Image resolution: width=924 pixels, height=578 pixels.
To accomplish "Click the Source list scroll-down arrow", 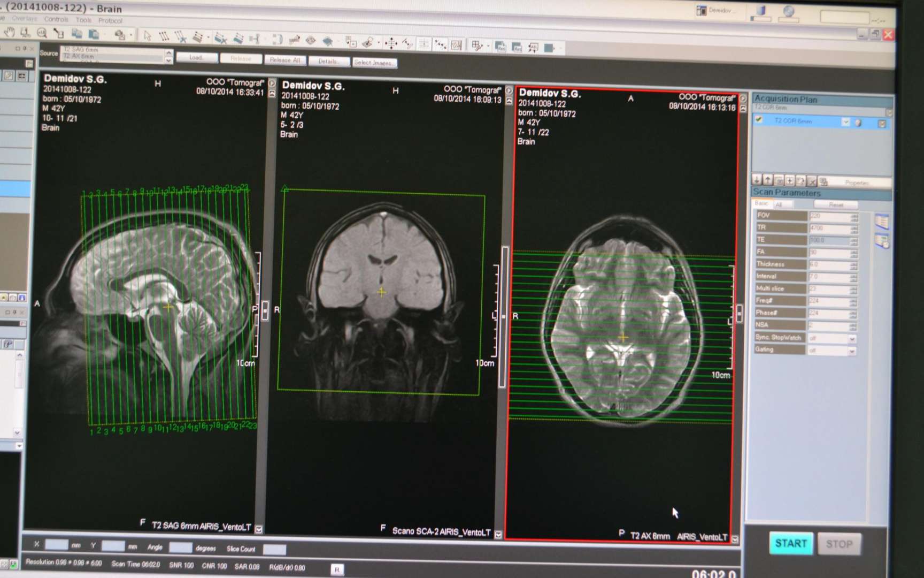I will pos(169,60).
